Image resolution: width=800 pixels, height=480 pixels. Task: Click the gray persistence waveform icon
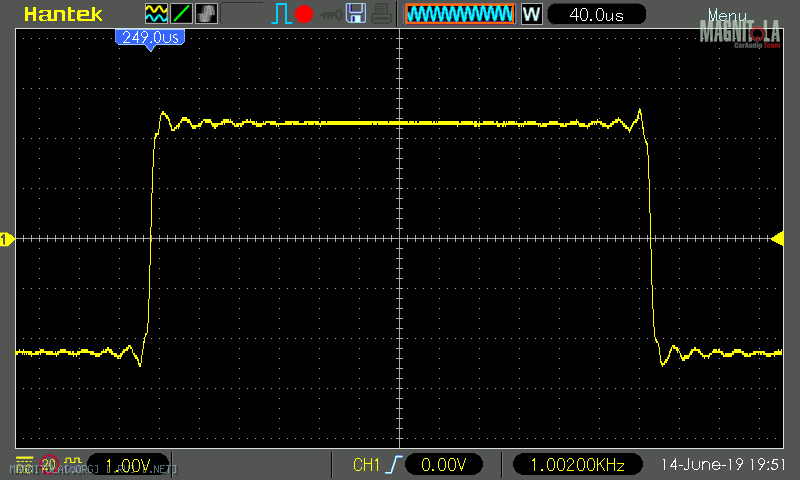pyautogui.click(x=206, y=14)
